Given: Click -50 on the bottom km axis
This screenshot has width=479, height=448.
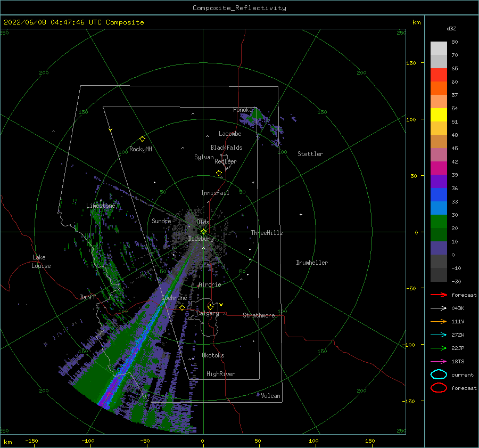Looking at the screenshot, I should point(145,441).
